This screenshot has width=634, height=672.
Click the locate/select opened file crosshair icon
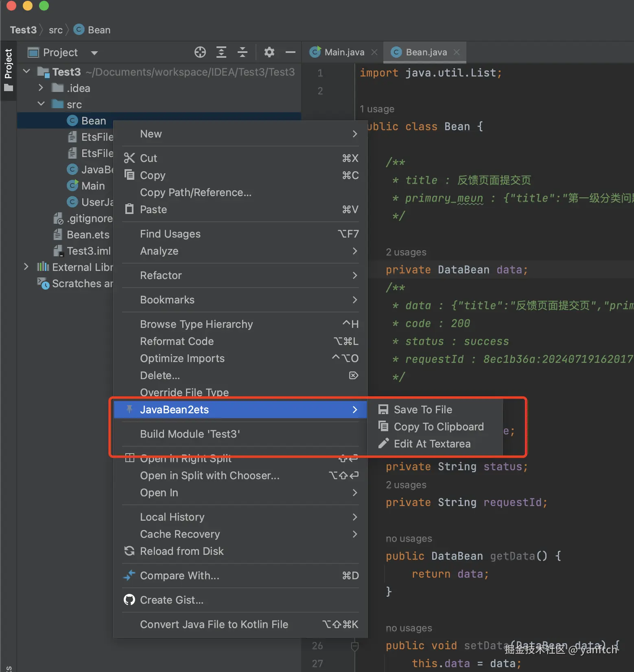click(200, 52)
